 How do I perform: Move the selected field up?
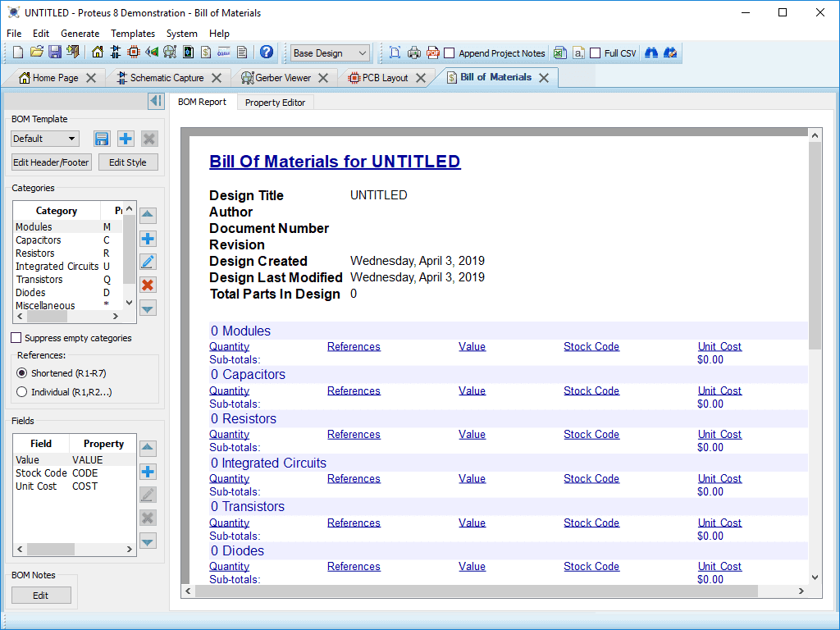148,449
